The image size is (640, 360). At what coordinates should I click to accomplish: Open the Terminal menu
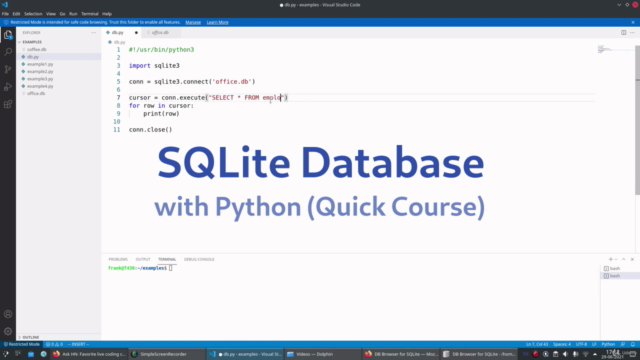coord(90,14)
